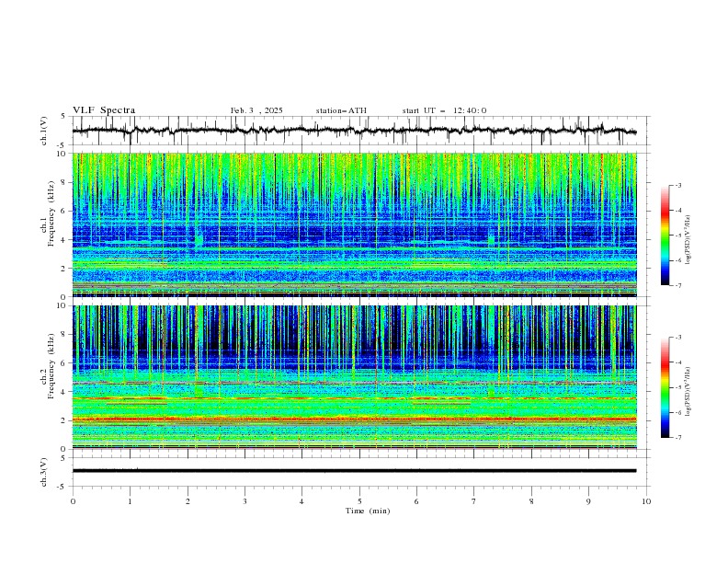Click time axis tick label "2"

pos(188,501)
